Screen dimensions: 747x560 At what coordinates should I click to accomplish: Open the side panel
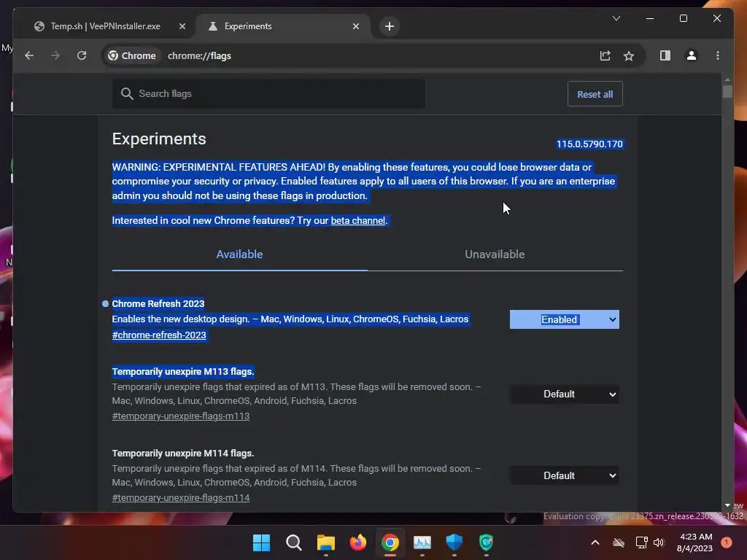pos(665,55)
